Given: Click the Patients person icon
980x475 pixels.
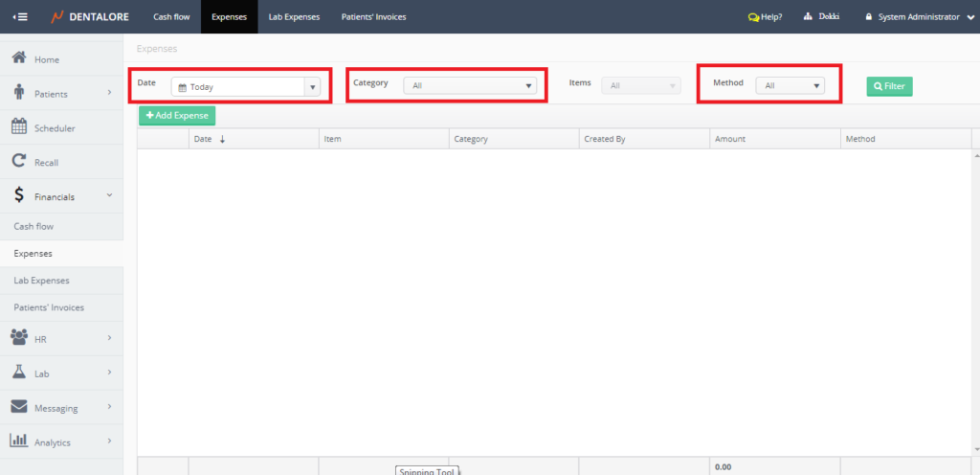Looking at the screenshot, I should pyautogui.click(x=18, y=93).
